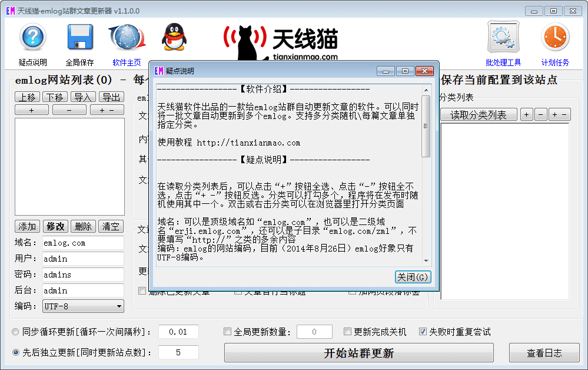This screenshot has width=588, height=370.
Task: Click scroll down arrow in help text
Action: 426,261
